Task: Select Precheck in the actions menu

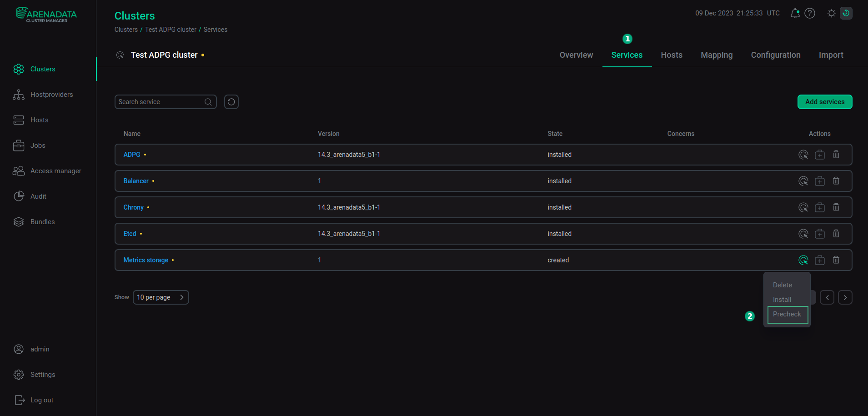Action: (788, 315)
